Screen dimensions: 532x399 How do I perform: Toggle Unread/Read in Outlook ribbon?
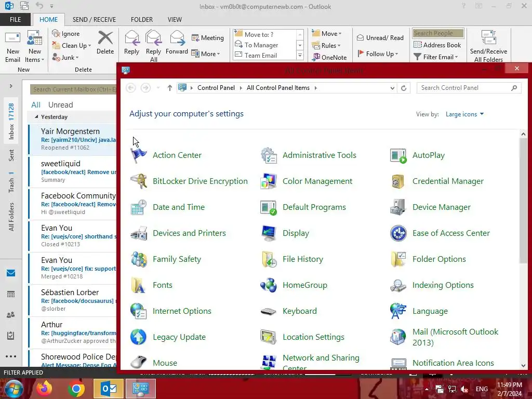pos(380,37)
